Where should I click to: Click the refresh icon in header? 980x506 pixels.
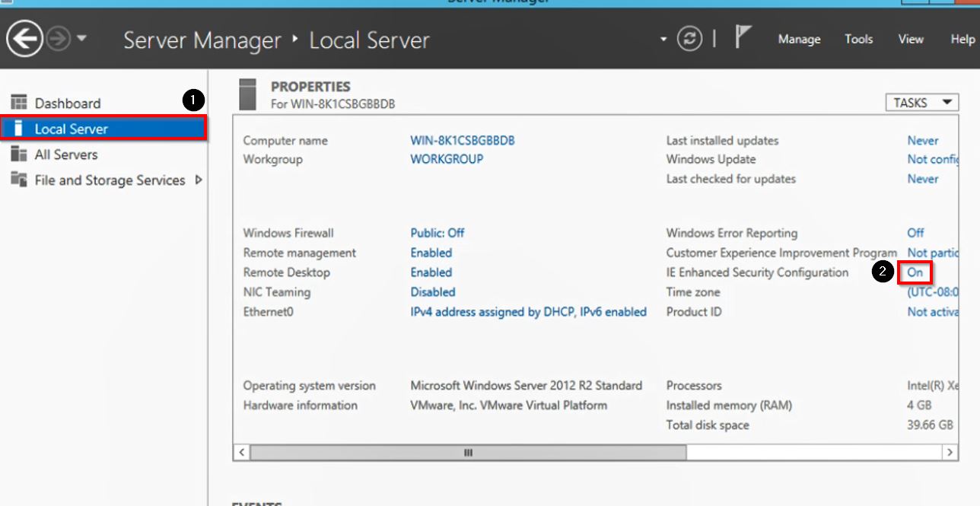(690, 39)
